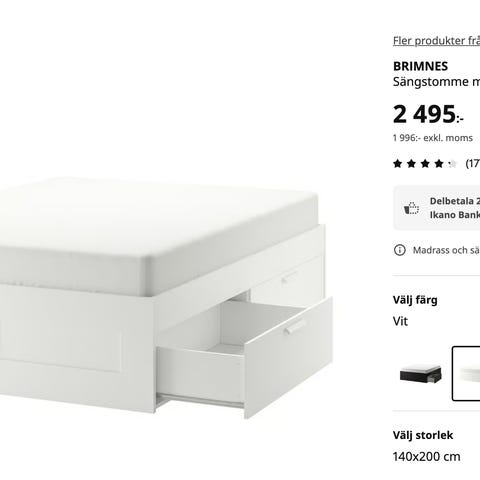The height and width of the screenshot is (480, 480).
Task: Click the Delbetala Ikano Bank banner
Action: point(437,208)
